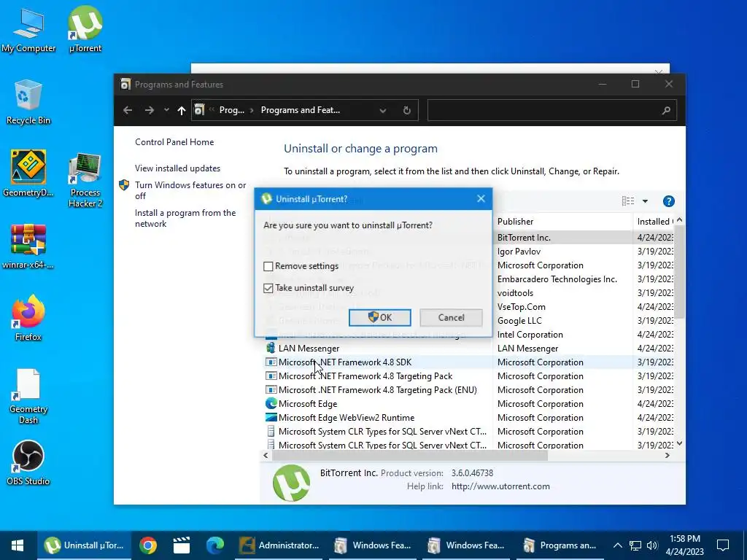The height and width of the screenshot is (560, 747).
Task: Click the Back arrow in Programs and Features
Action: click(128, 110)
